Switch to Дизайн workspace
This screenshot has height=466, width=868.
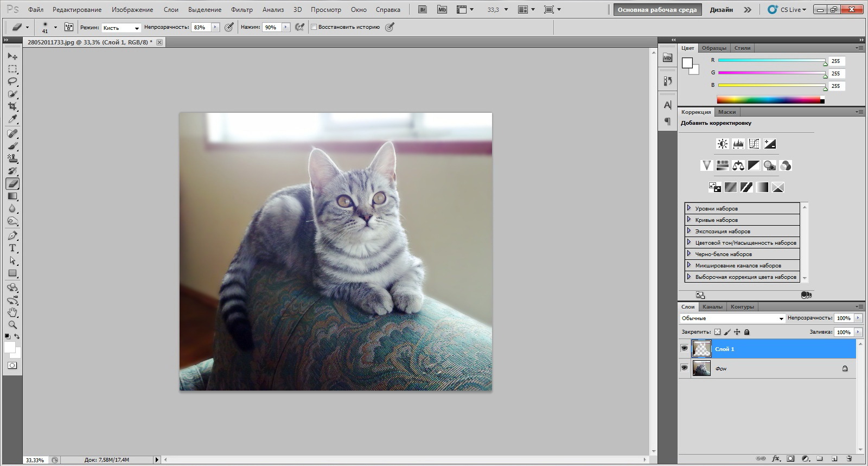click(721, 10)
